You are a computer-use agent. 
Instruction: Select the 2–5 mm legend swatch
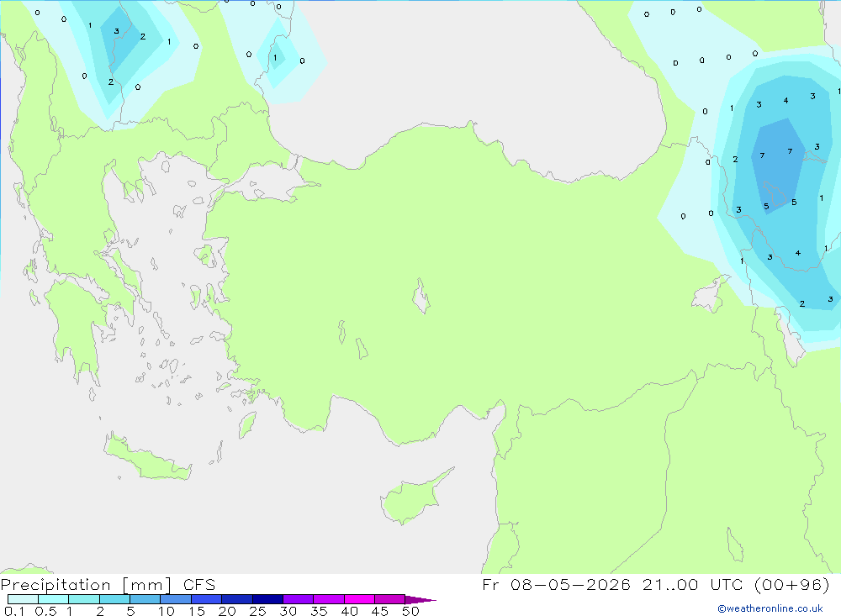(114, 599)
